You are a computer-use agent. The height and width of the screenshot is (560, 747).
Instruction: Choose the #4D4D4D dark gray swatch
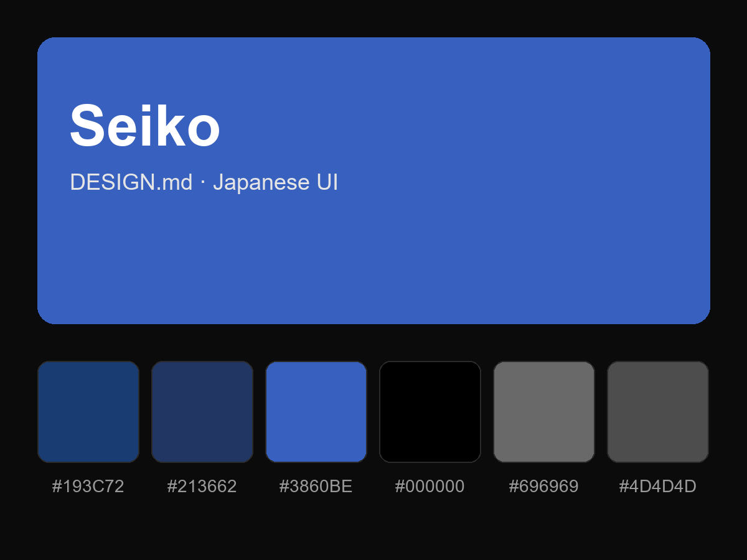[x=658, y=412]
